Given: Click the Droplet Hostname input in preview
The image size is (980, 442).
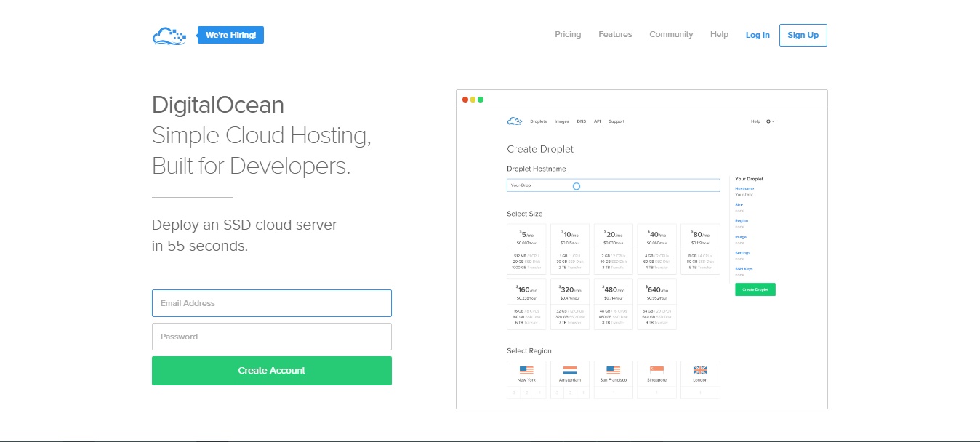Looking at the screenshot, I should click(613, 185).
